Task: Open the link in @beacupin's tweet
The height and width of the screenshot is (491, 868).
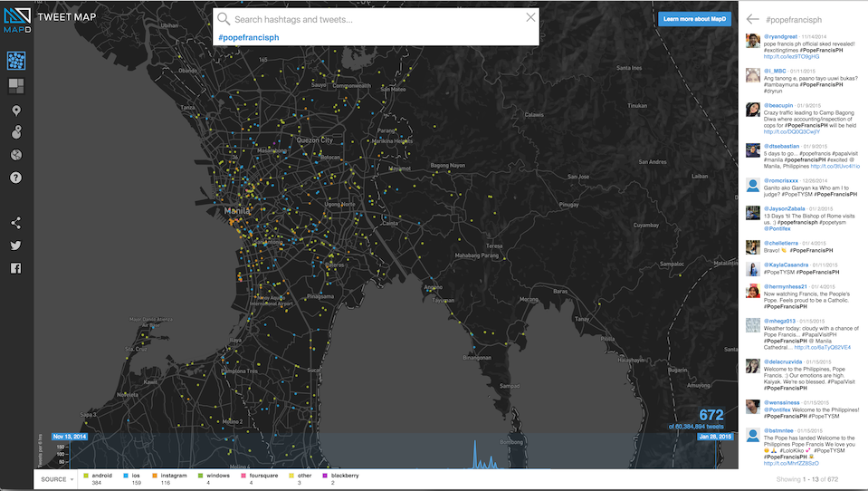Action: click(x=792, y=132)
